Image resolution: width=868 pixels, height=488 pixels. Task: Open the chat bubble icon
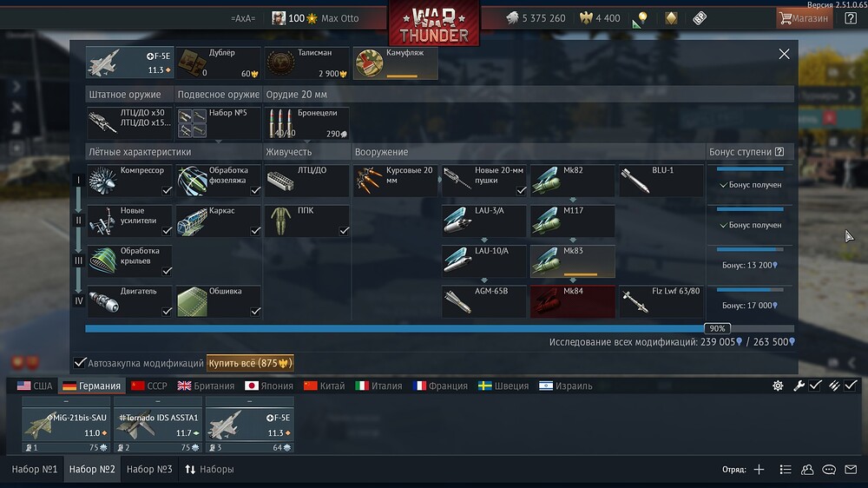(x=829, y=470)
